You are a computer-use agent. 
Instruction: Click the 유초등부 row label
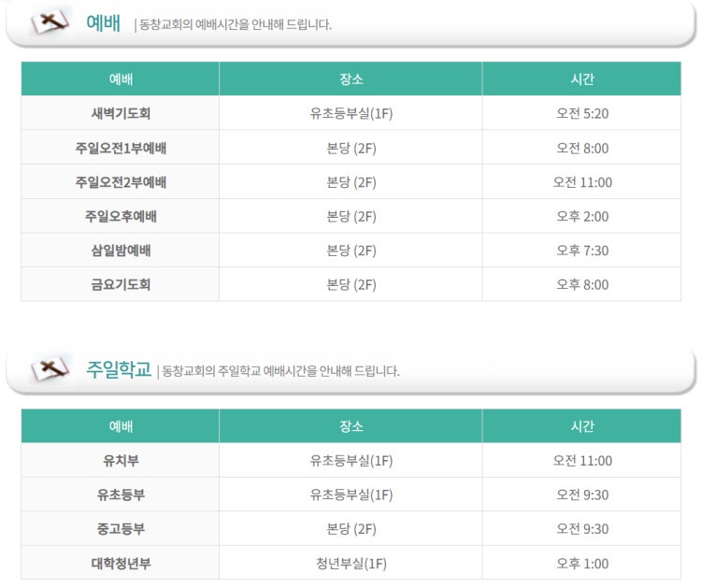point(121,495)
